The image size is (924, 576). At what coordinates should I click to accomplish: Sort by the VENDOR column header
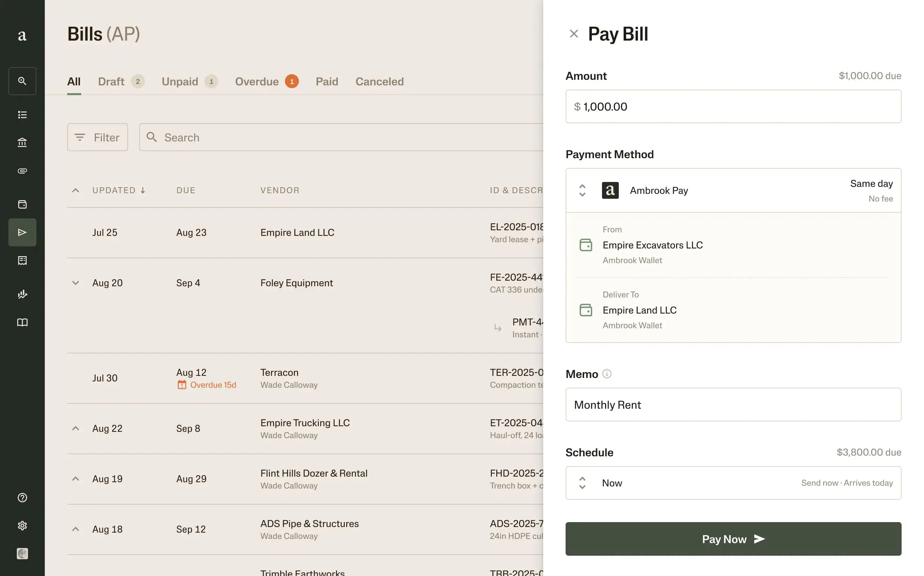pos(280,190)
